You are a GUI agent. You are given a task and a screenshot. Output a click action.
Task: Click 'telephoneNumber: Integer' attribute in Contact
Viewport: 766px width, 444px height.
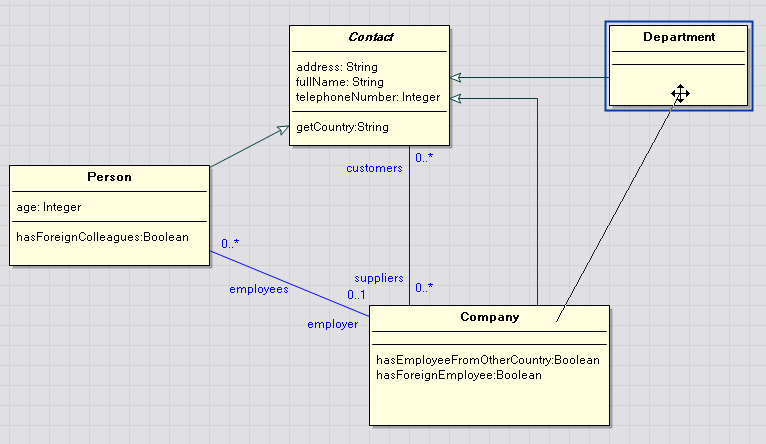(368, 97)
